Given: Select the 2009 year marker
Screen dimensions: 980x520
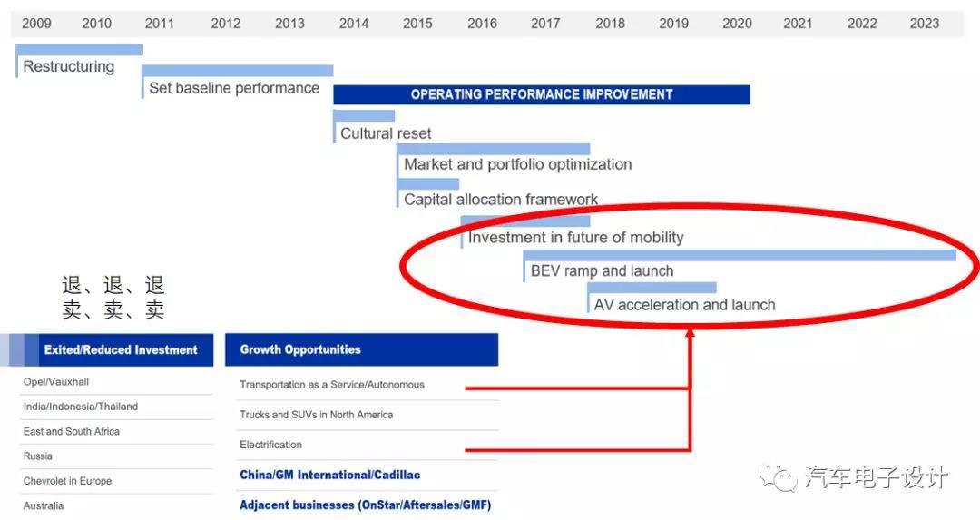Looking at the screenshot, I should click(x=36, y=24).
